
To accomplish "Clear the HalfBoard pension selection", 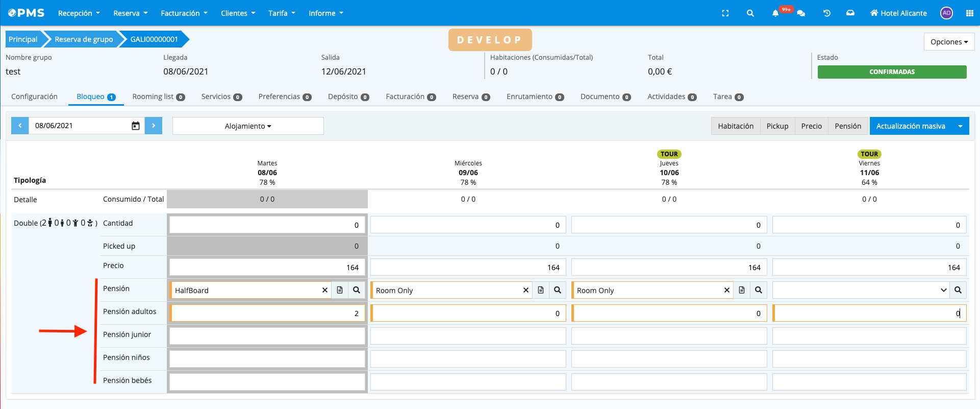I will tap(324, 290).
